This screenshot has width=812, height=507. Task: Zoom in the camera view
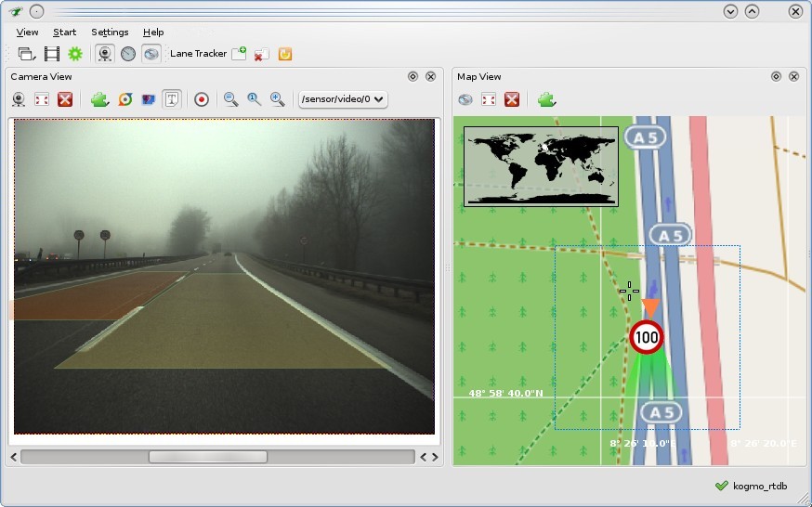(277, 99)
